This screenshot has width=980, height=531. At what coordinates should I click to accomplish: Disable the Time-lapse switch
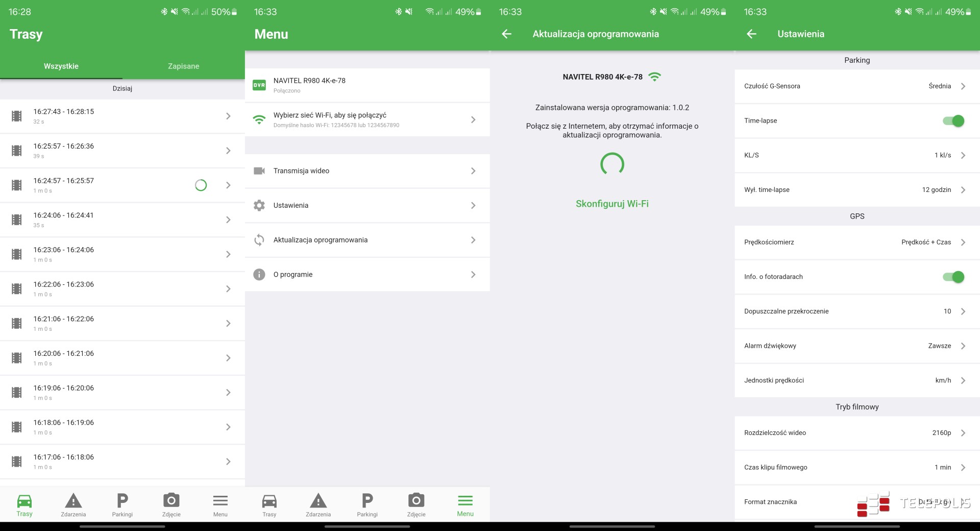pyautogui.click(x=953, y=121)
